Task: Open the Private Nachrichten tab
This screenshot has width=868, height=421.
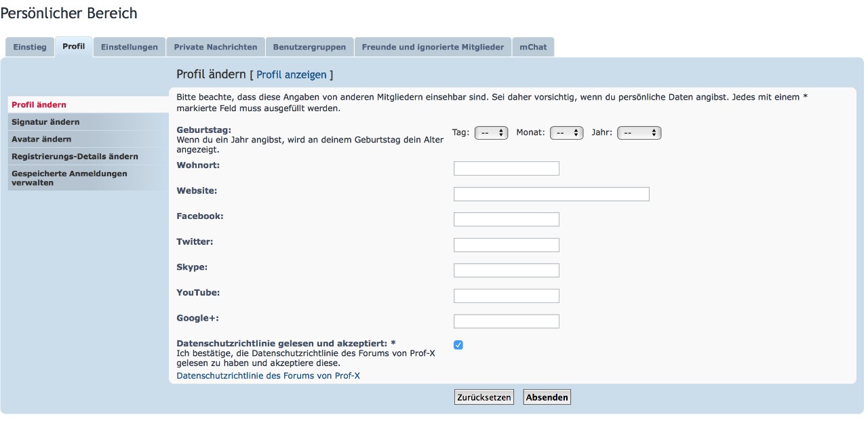Action: (216, 47)
